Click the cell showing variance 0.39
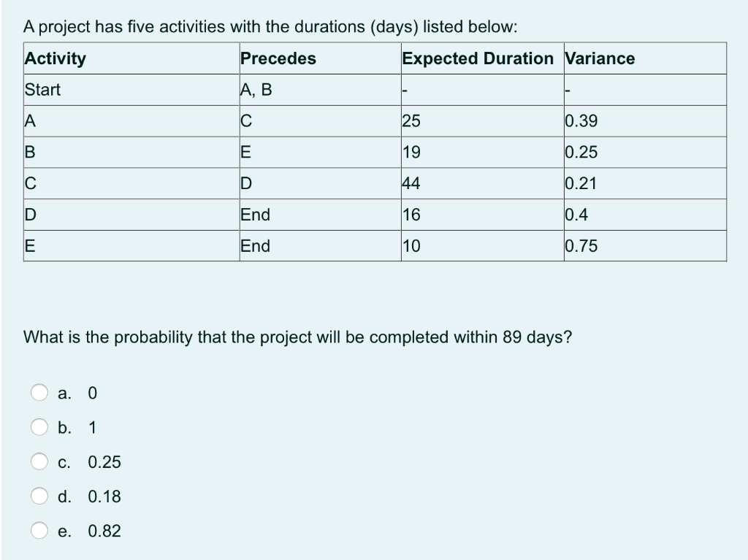748x560 pixels. click(576, 120)
